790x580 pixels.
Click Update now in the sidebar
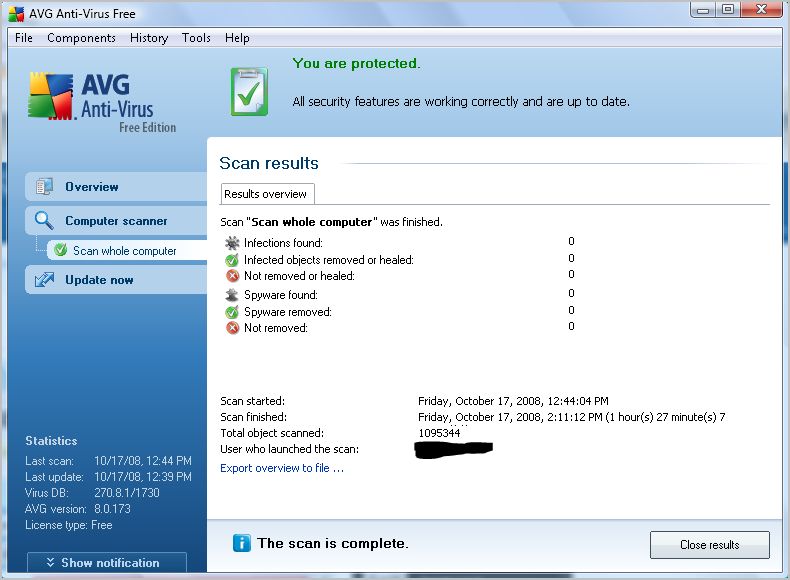click(116, 280)
